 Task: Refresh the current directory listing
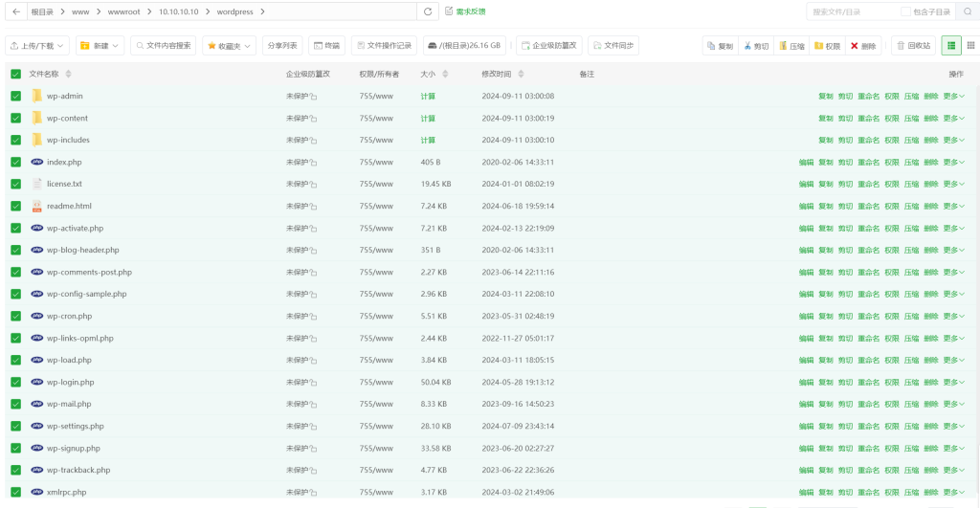pyautogui.click(x=428, y=11)
